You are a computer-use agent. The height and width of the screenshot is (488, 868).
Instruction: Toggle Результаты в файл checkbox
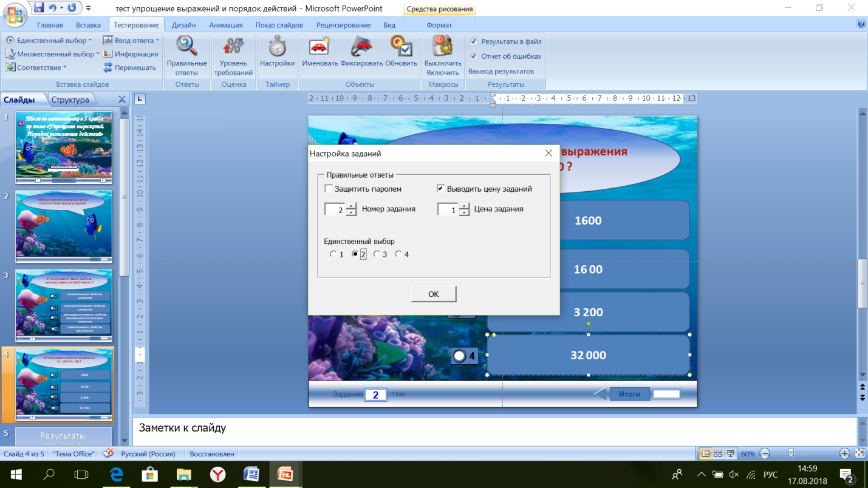pyautogui.click(x=474, y=41)
